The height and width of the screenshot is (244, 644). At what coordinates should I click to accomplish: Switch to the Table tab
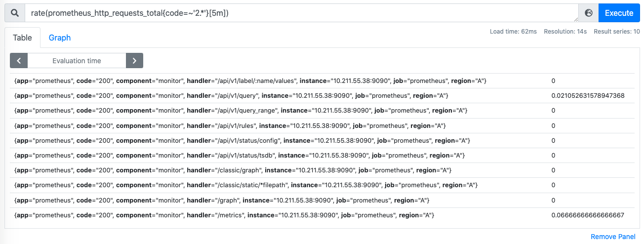[22, 38]
